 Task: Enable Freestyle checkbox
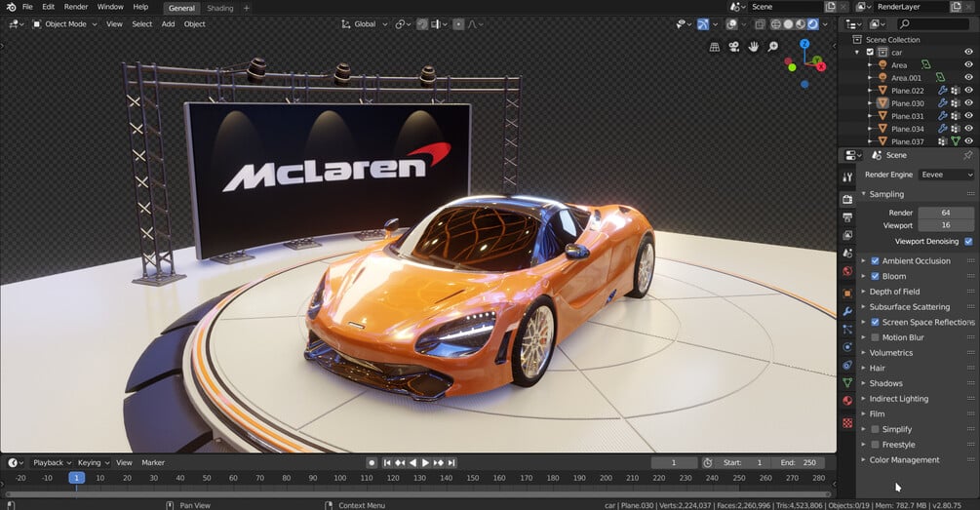coord(875,445)
